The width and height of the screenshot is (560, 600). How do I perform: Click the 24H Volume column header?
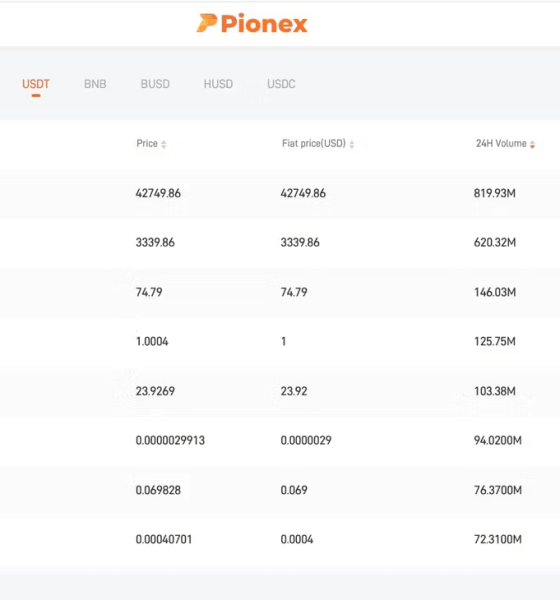pyautogui.click(x=501, y=143)
